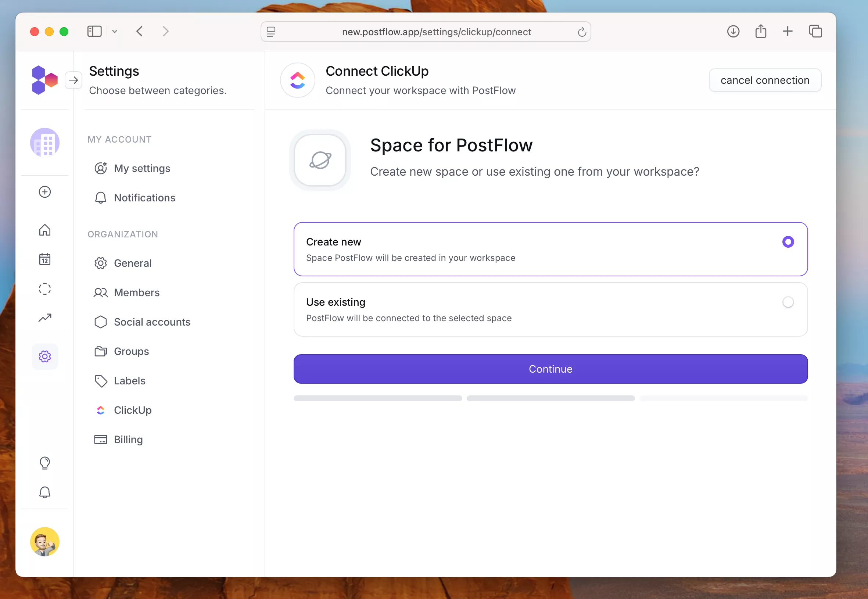868x599 pixels.
Task: Click the first progress step bar
Action: [377, 398]
